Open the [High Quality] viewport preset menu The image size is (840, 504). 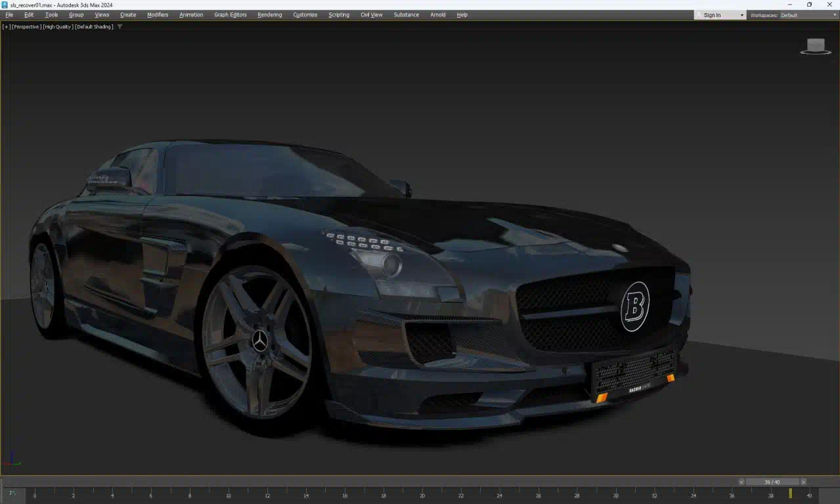58,27
